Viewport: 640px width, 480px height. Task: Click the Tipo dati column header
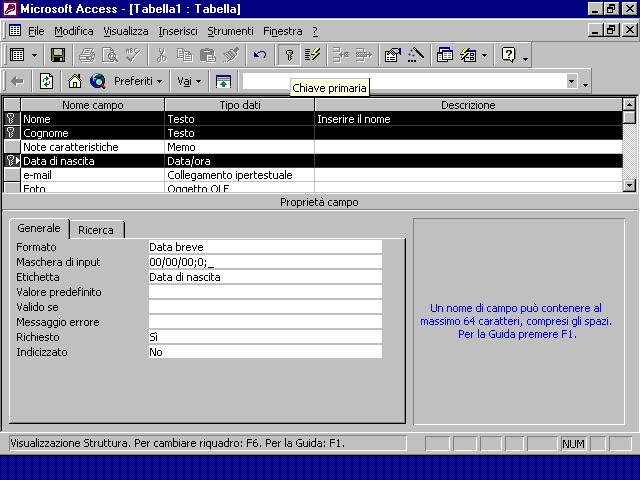pos(239,105)
